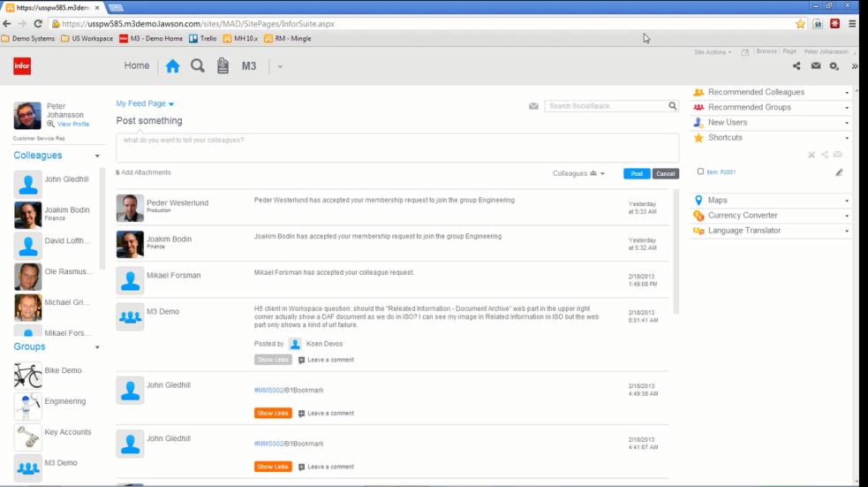Open David Lofth... colleague avatar

click(27, 246)
